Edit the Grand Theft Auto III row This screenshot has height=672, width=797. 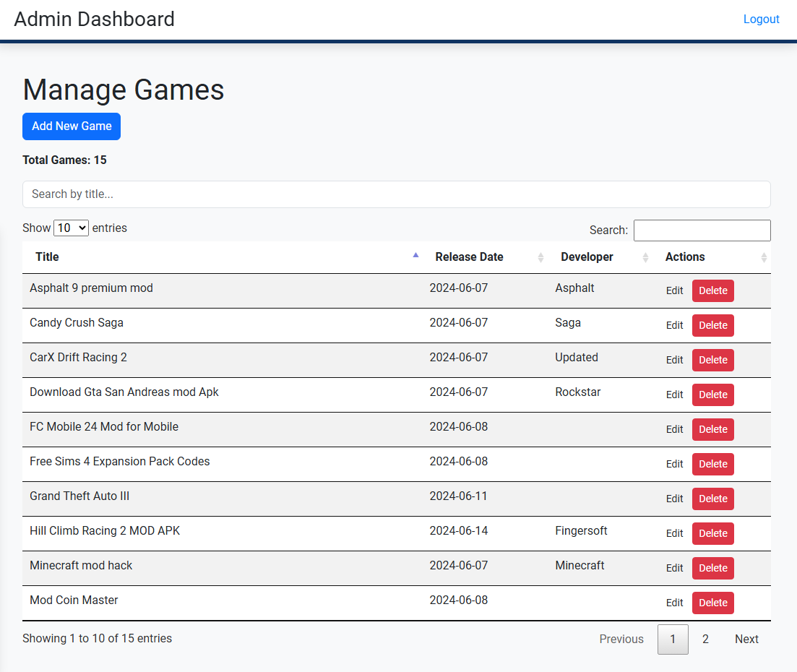(674, 499)
